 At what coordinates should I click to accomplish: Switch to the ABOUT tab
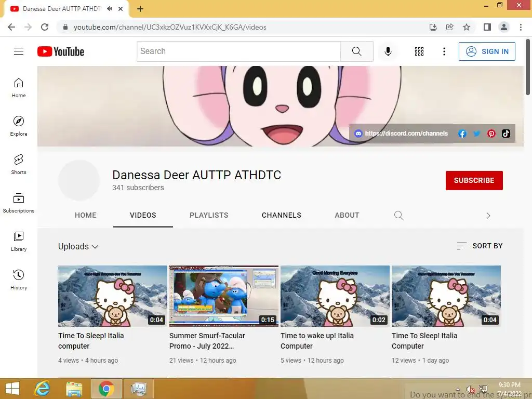pos(347,215)
